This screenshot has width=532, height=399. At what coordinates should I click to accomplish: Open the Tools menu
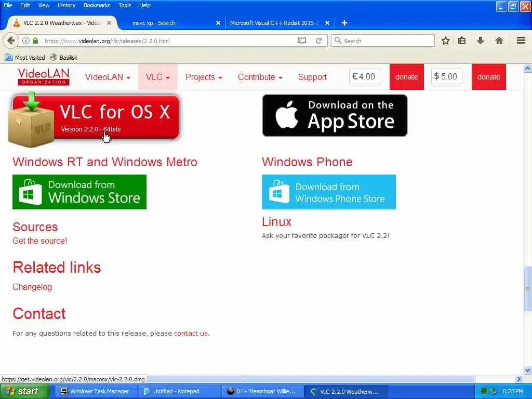coord(125,5)
